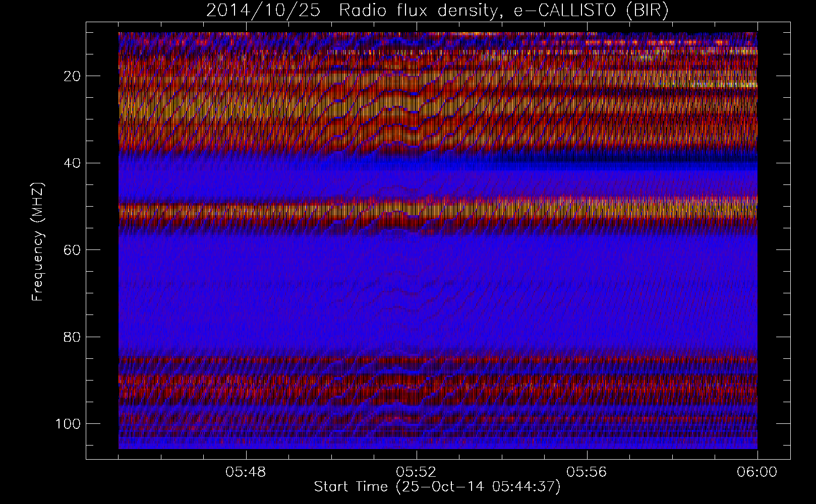The image size is (816, 504).
Task: Click the 05:52 time tick label
Action: pos(416,472)
